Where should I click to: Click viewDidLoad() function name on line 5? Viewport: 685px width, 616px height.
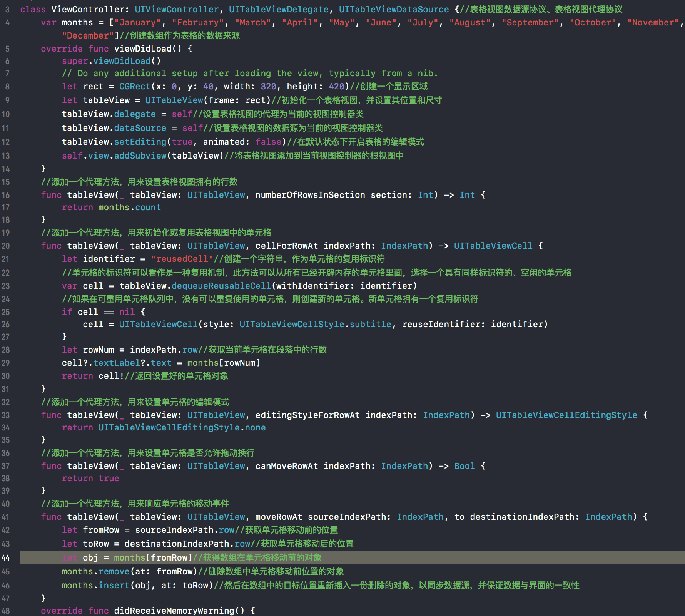pos(147,49)
